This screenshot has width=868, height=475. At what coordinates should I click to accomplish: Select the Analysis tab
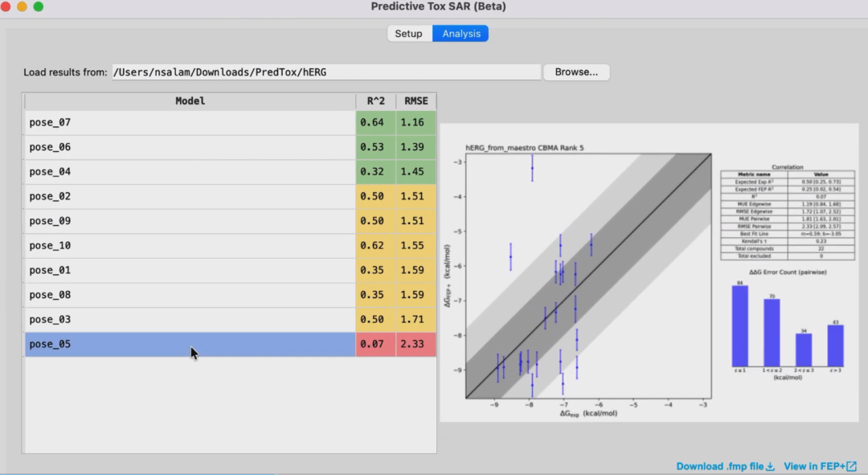click(x=461, y=34)
